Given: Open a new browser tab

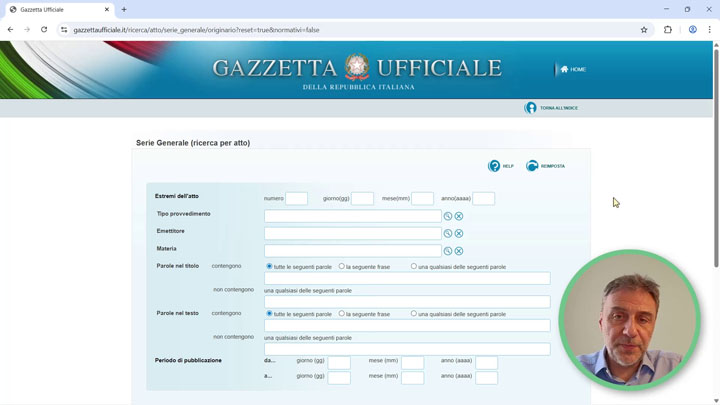Looking at the screenshot, I should point(124,9).
